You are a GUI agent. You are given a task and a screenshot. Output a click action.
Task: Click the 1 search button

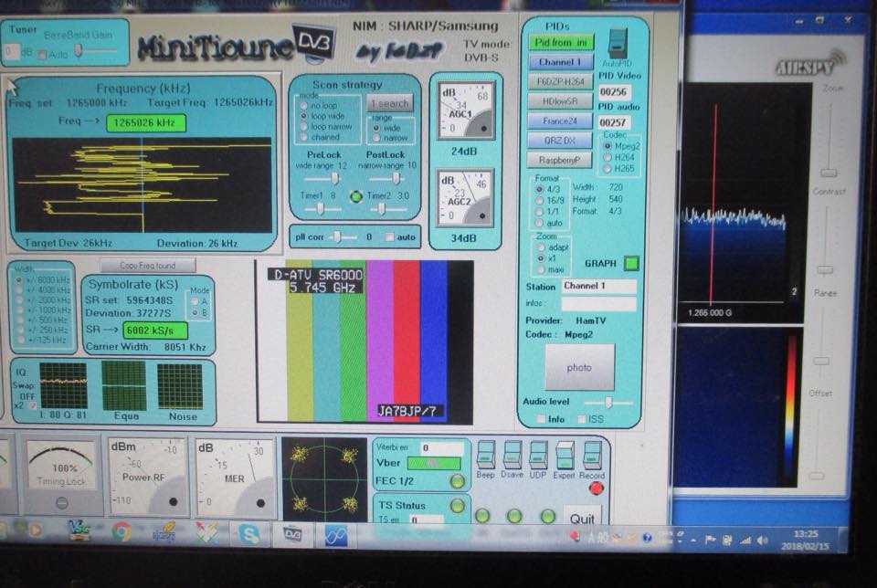tap(390, 103)
